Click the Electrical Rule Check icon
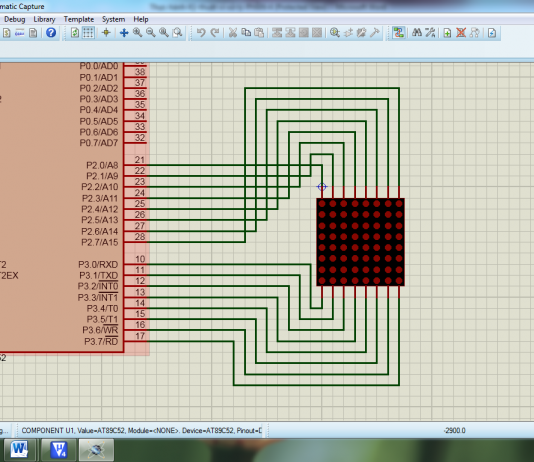 [492, 33]
